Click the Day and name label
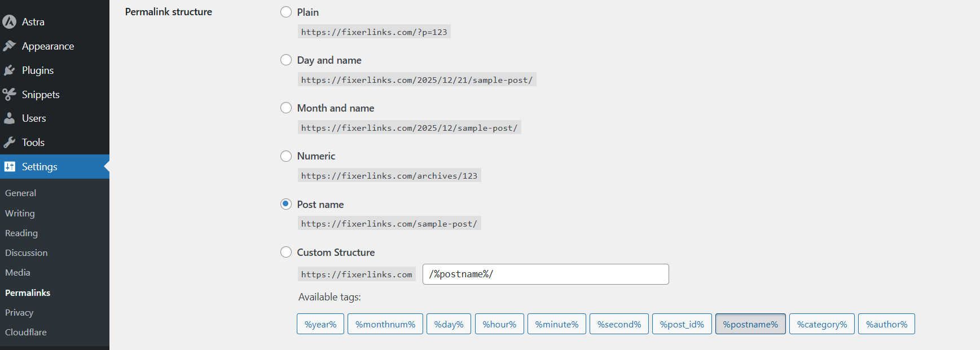 (x=329, y=60)
